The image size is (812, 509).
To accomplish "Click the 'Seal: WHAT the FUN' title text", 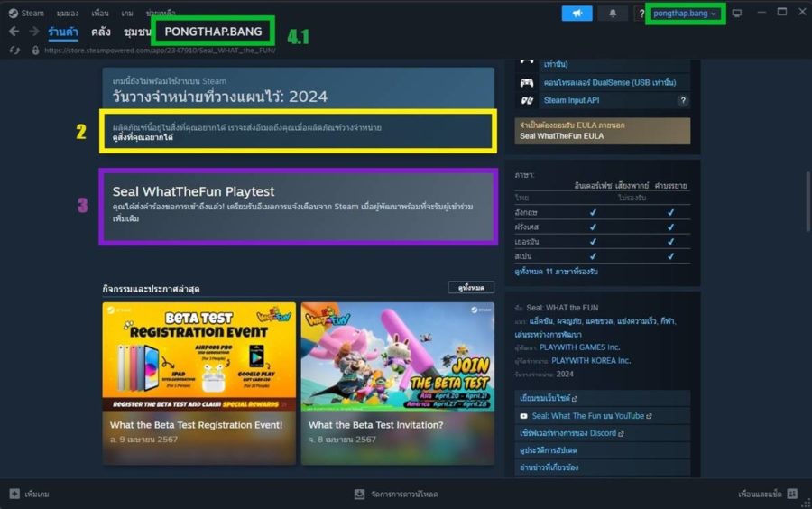I will pyautogui.click(x=562, y=308).
